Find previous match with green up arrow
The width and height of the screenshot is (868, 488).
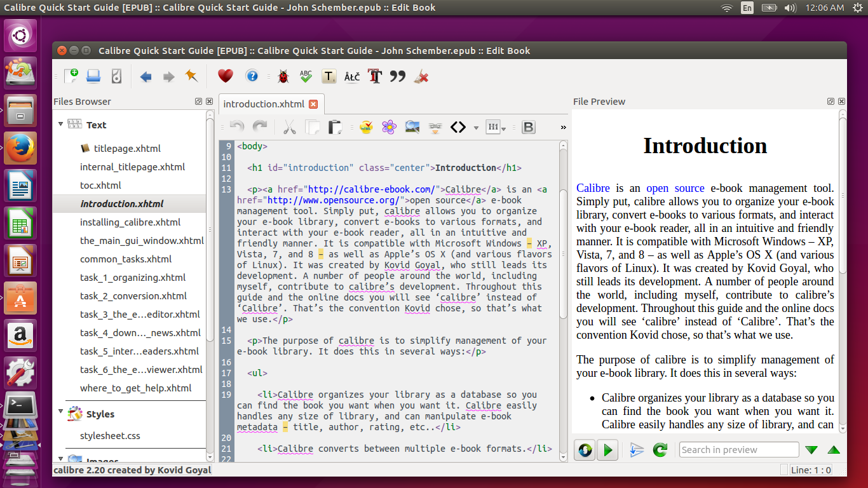[834, 450]
